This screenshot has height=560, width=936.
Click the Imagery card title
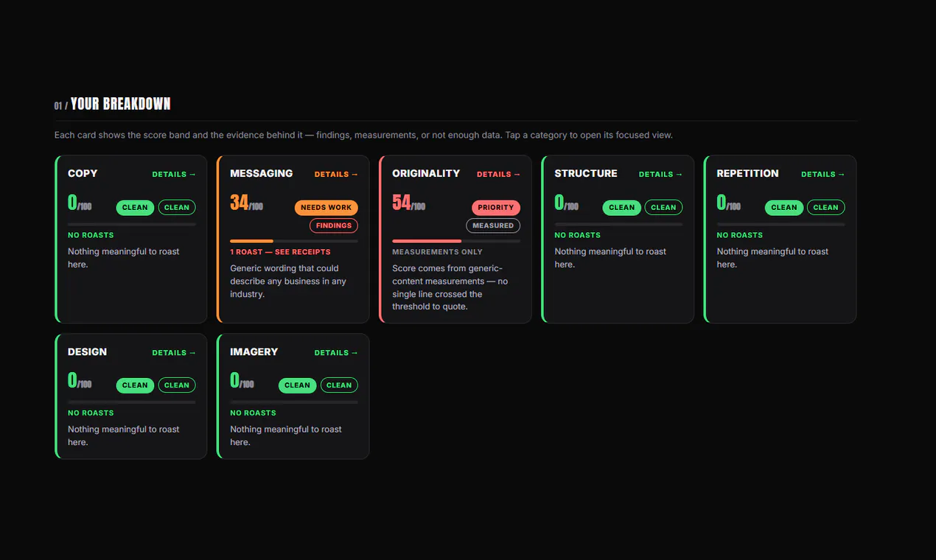254,352
